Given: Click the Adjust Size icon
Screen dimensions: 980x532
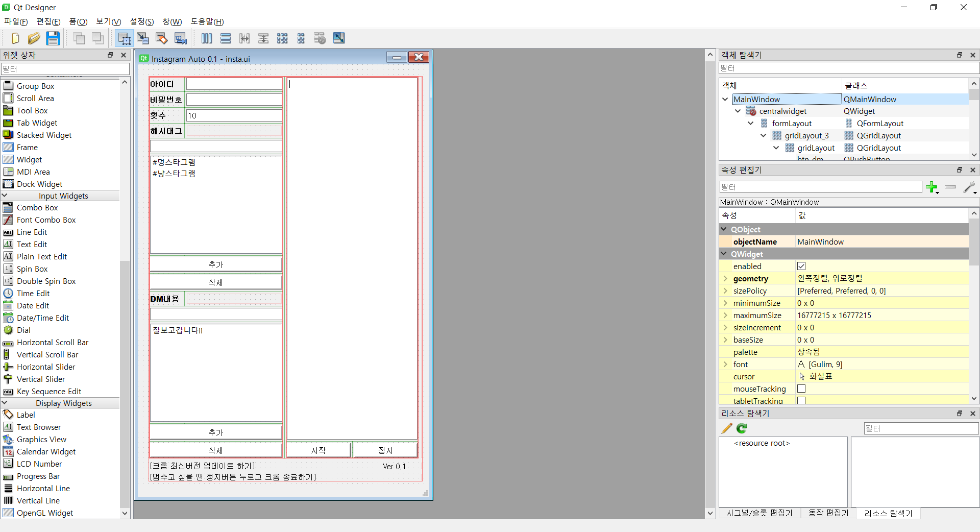Looking at the screenshot, I should coord(339,38).
